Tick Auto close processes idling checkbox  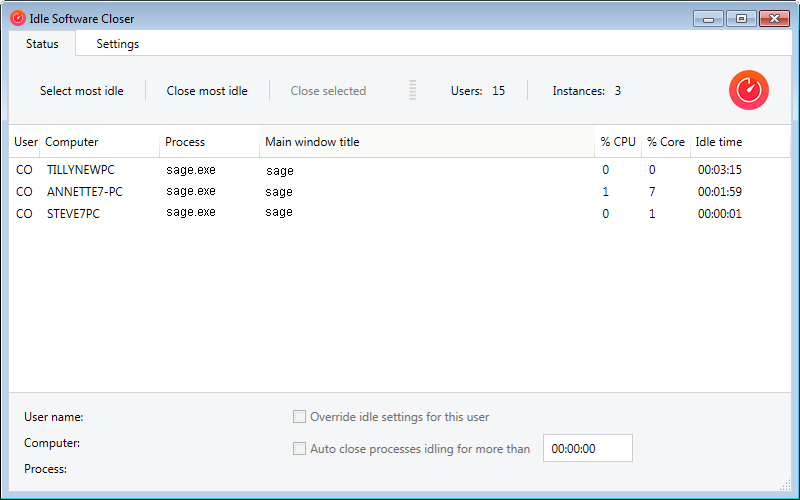tap(299, 448)
